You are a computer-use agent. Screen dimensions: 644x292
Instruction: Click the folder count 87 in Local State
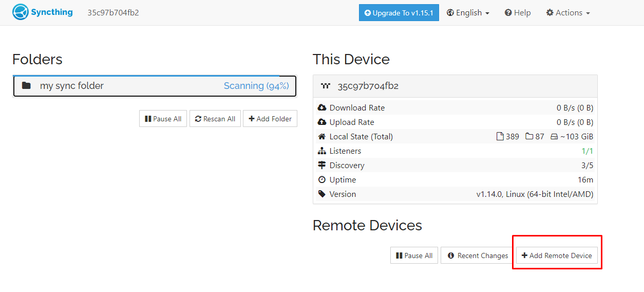[535, 136]
